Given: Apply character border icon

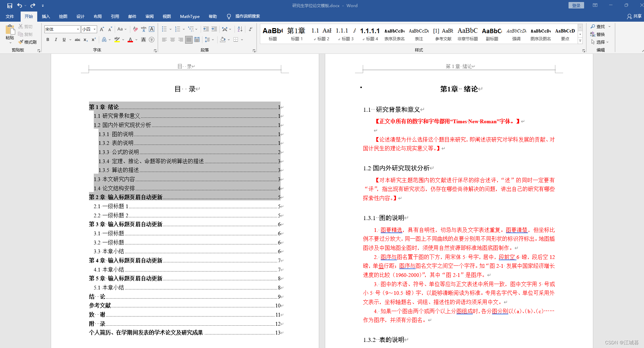Looking at the screenshot, I should point(152,29).
